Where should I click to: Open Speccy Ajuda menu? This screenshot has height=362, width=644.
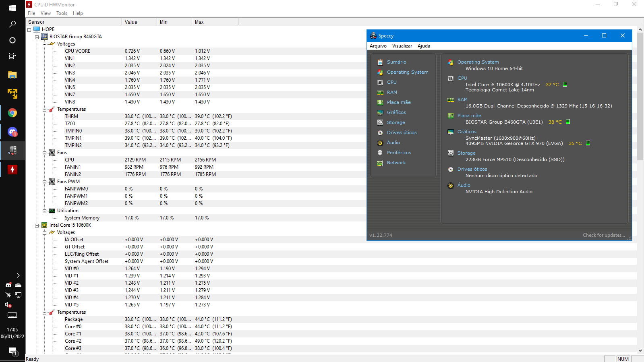tap(424, 46)
